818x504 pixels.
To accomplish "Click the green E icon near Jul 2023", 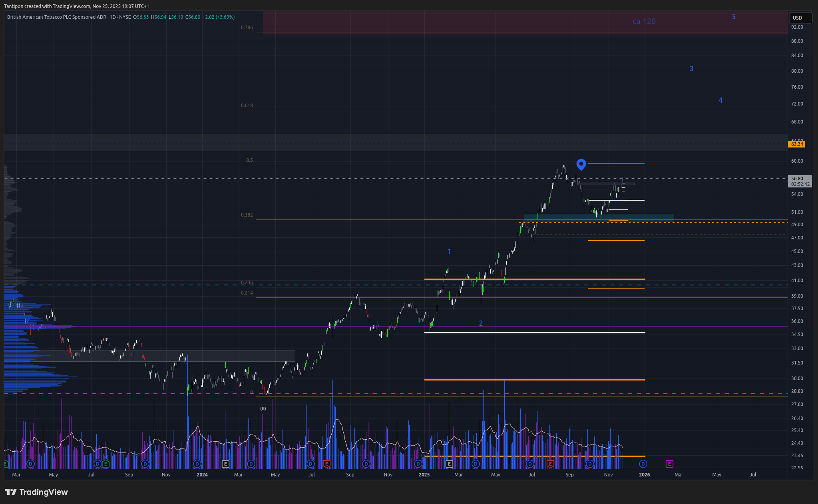I will click(105, 464).
